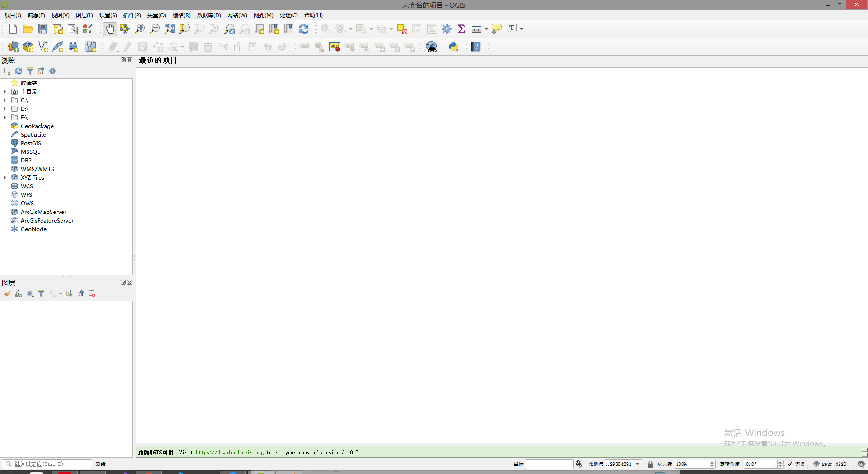Screen dimensions: 868x474
Task: Select GeoPackage in browser tree
Action: pos(37,126)
